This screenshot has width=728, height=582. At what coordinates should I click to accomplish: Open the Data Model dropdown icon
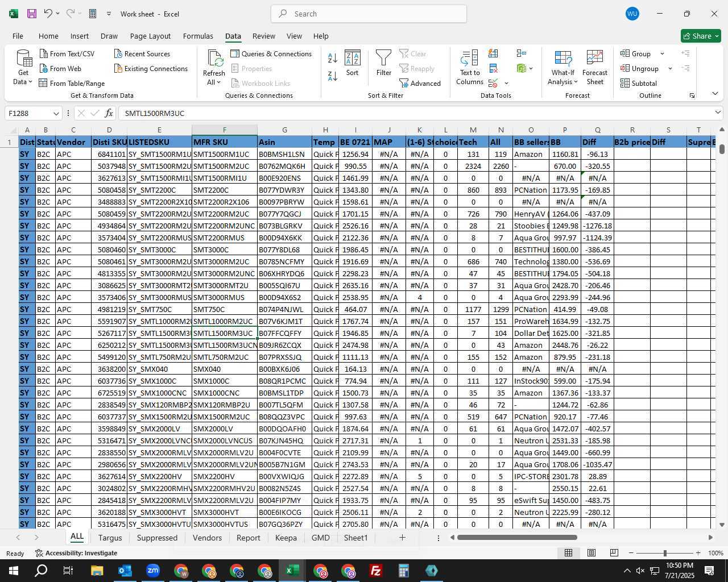click(x=525, y=68)
